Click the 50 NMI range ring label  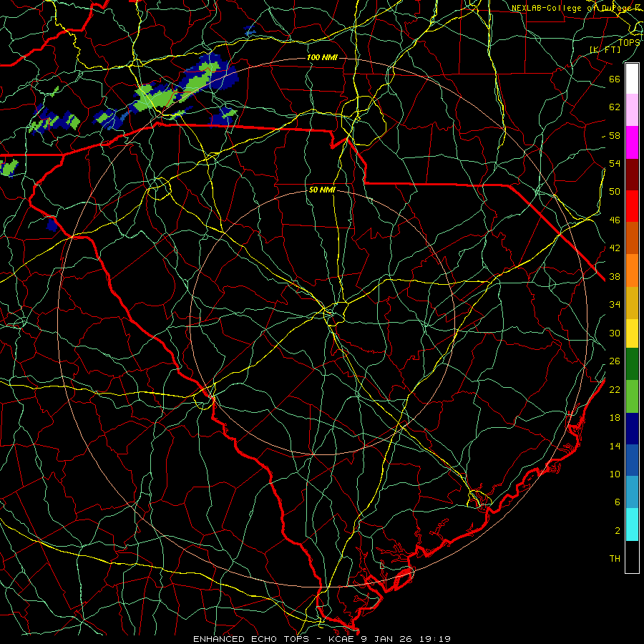(x=322, y=190)
